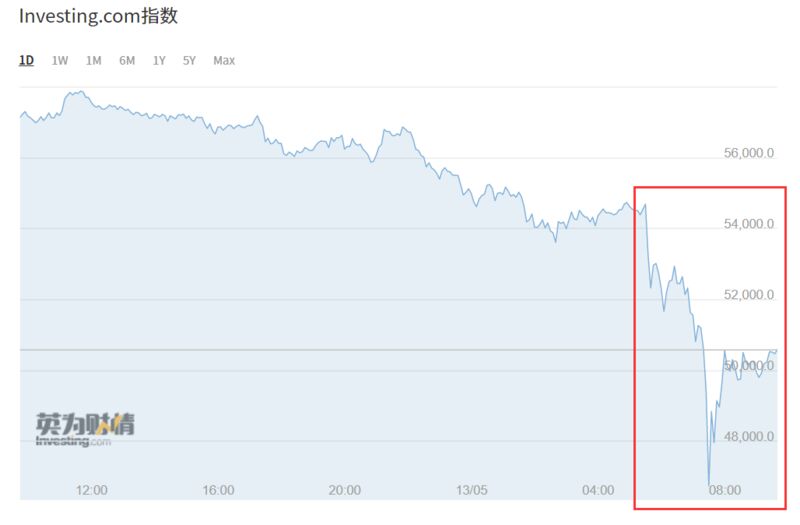Click the 13/05 date axis marker
The height and width of the screenshot is (525, 800).
pyautogui.click(x=471, y=490)
